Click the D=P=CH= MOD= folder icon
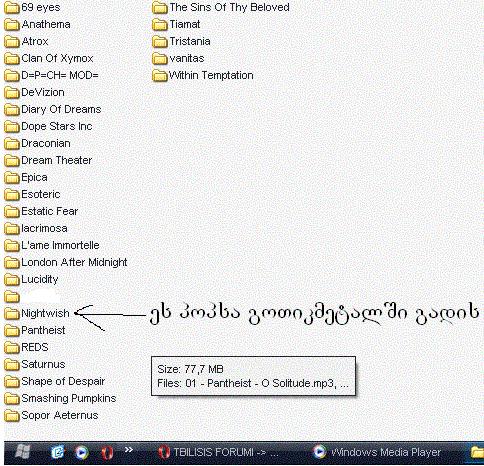 click(x=12, y=75)
